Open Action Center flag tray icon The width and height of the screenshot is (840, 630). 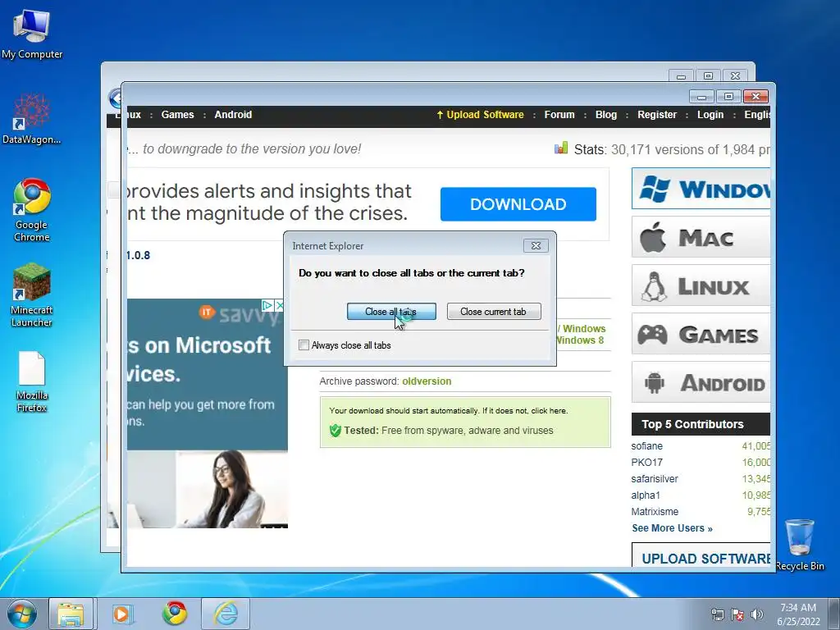(737, 614)
